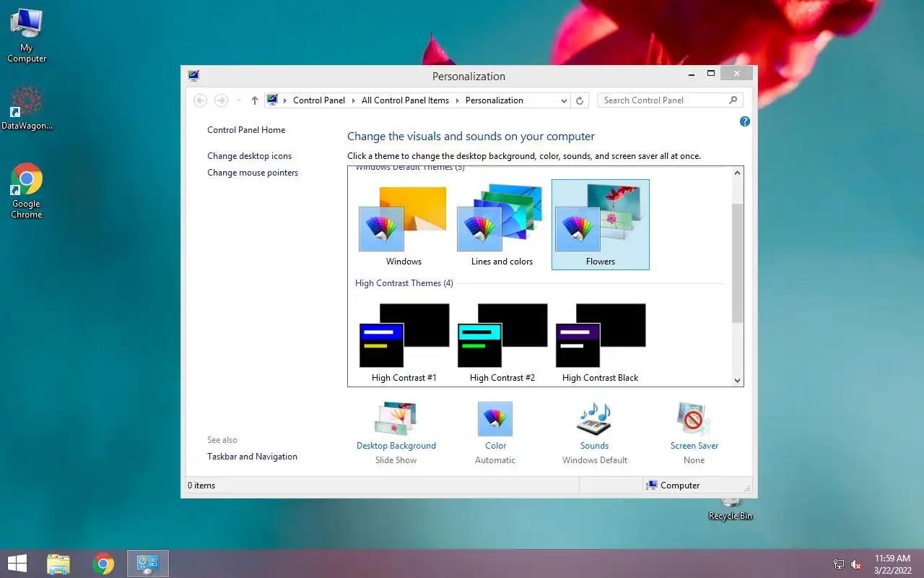
Task: Click the Computer status bar entry
Action: (674, 486)
